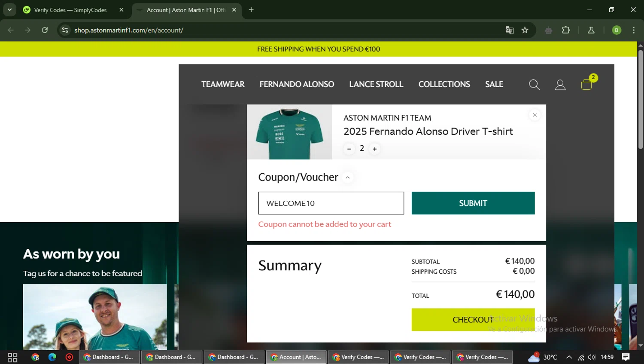Open the site search magnifier icon
The image size is (644, 364).
point(534,85)
